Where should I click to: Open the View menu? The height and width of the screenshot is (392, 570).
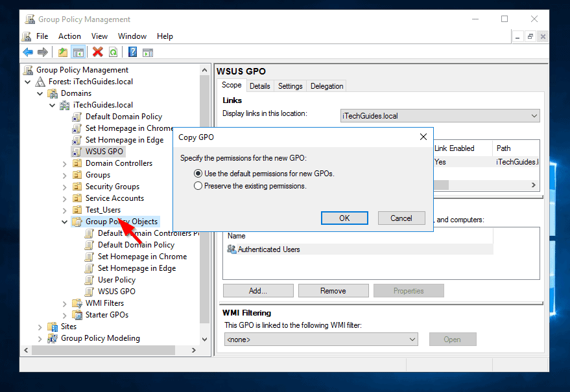click(x=99, y=36)
